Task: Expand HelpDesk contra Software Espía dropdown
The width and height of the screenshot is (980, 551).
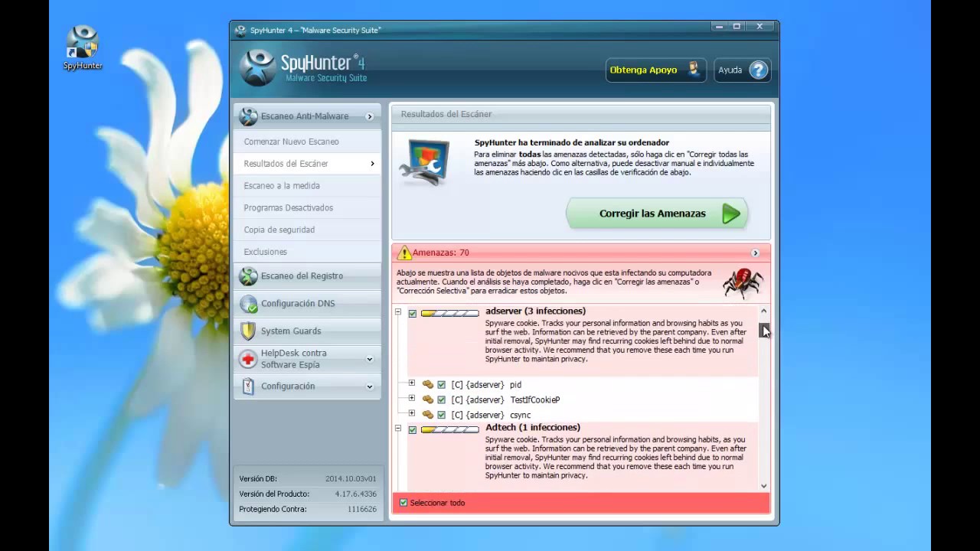Action: coord(369,359)
